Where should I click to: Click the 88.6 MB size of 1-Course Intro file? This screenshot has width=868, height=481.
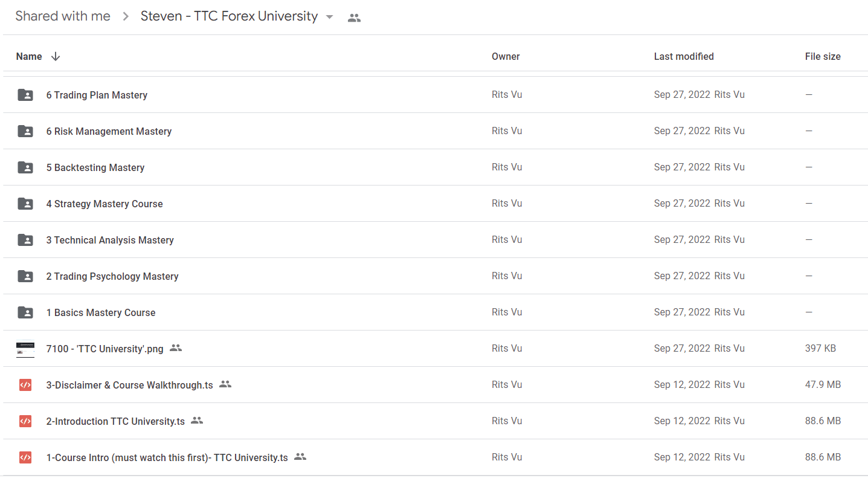(823, 457)
